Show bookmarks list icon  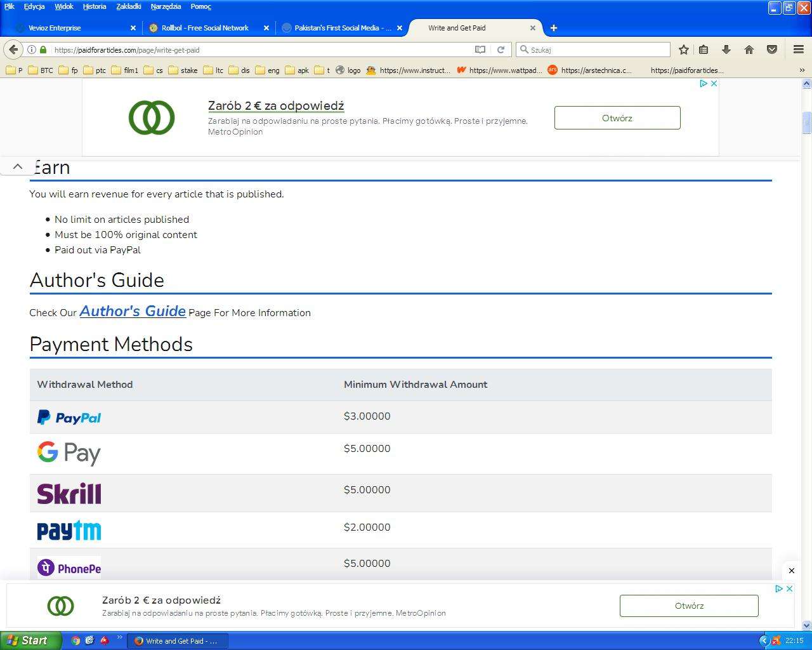704,50
